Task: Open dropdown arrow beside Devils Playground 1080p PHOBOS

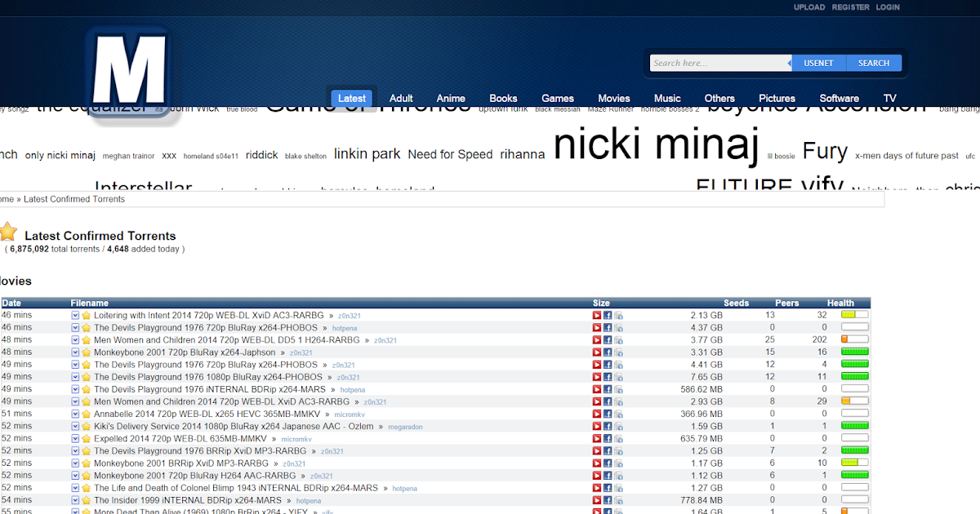Action: [x=76, y=377]
